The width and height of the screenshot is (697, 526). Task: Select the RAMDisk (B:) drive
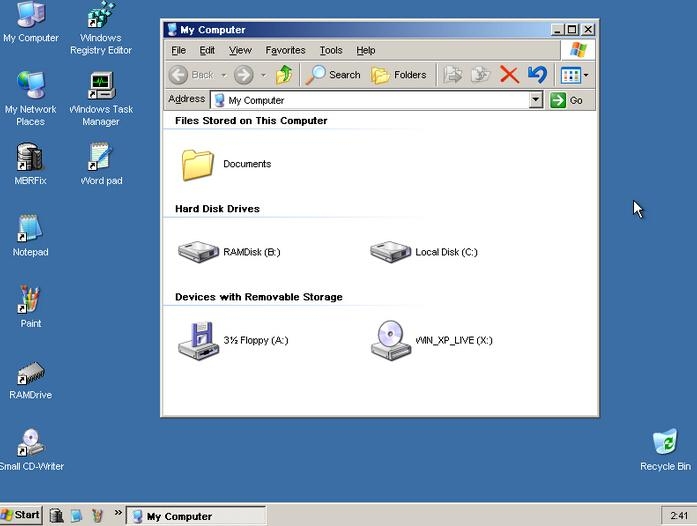pos(198,252)
